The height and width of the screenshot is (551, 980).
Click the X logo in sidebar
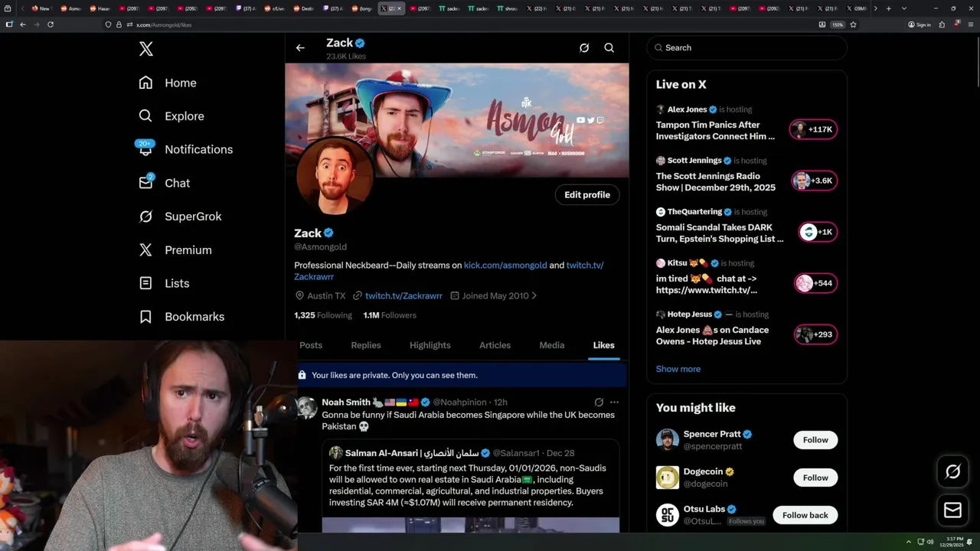click(x=146, y=49)
